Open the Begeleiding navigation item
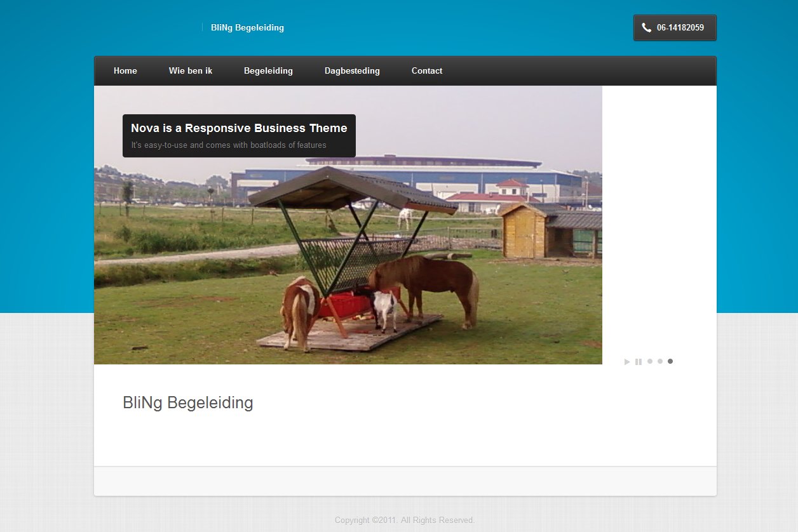 (x=268, y=71)
